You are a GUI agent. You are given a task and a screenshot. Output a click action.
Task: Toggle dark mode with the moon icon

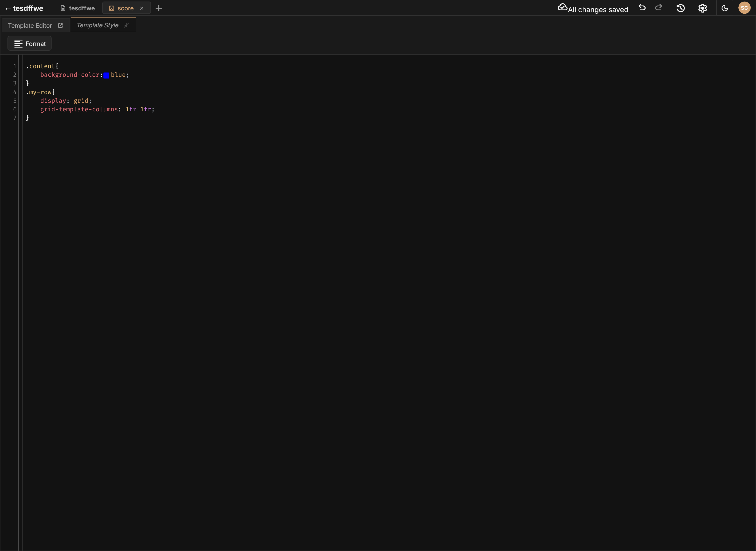click(x=724, y=8)
